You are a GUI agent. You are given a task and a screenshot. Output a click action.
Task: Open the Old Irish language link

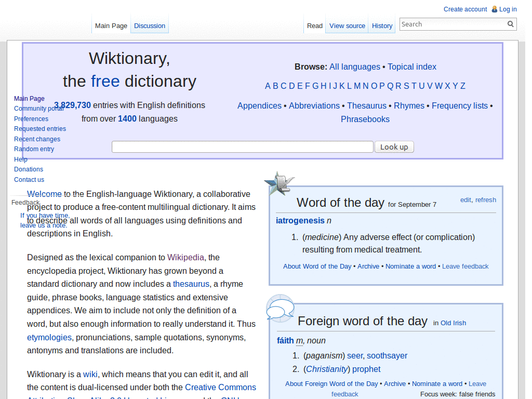point(453,323)
